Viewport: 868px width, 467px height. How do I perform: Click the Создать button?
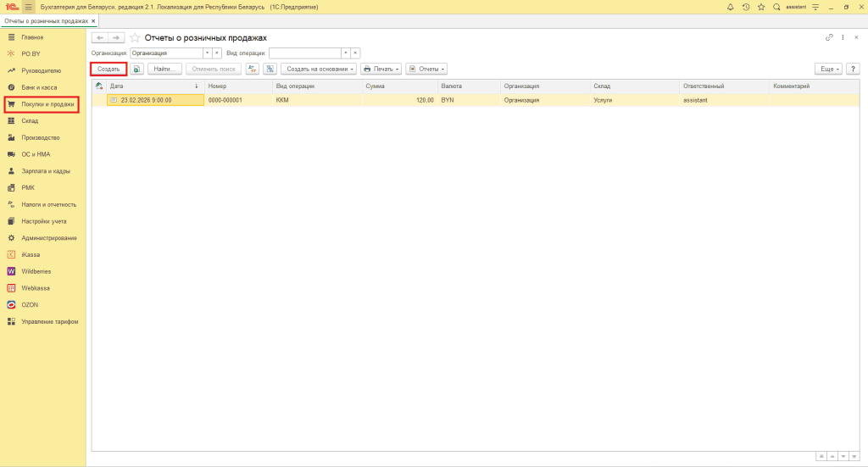point(108,69)
